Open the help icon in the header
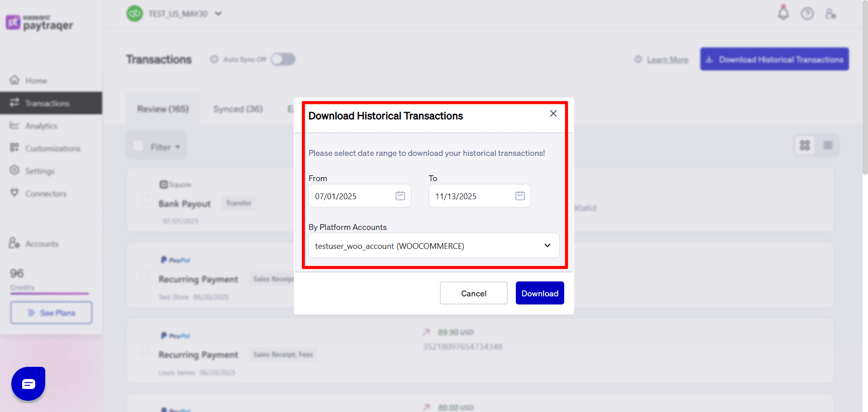868x412 pixels. 807,14
